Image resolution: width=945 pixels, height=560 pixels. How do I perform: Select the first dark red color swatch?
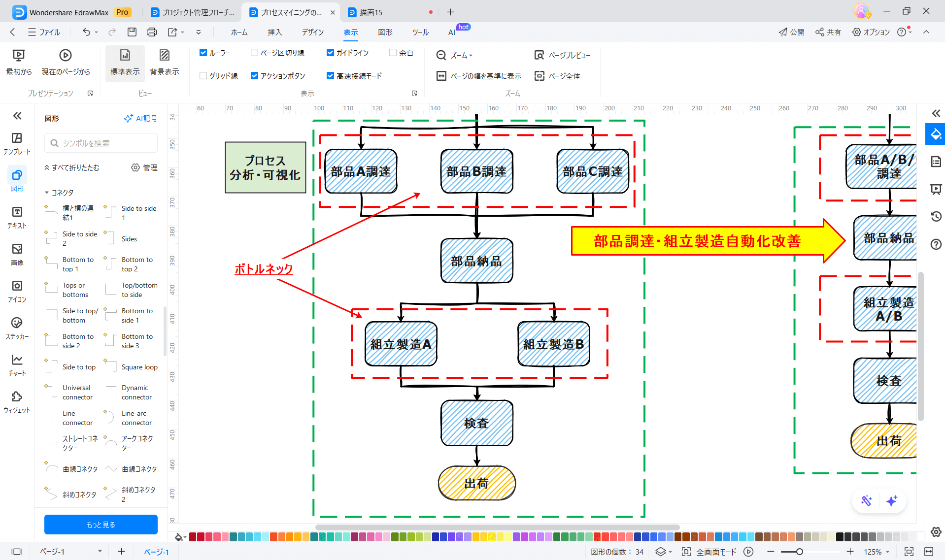pos(193,537)
